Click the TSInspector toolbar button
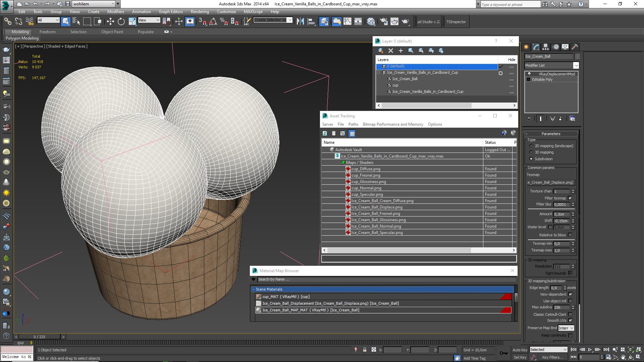Image resolution: width=644 pixels, height=362 pixels. point(456,22)
